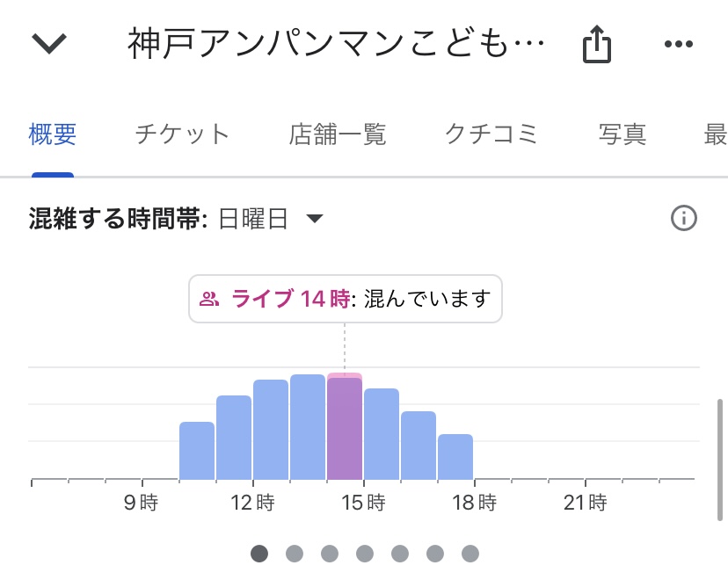Tap the ライブ 14時 混んでいます tooltip
The image size is (728, 587).
pyautogui.click(x=346, y=299)
